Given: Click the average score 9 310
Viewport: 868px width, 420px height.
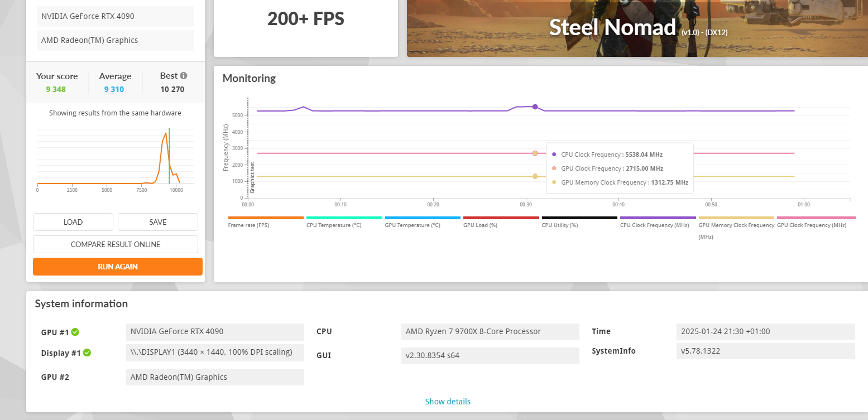Looking at the screenshot, I should 114,89.
